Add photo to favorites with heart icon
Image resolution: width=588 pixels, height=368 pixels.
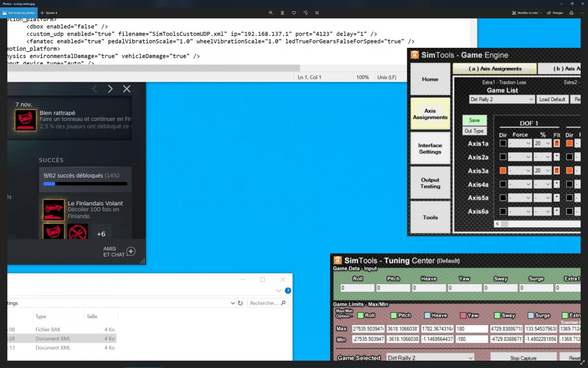click(x=294, y=13)
